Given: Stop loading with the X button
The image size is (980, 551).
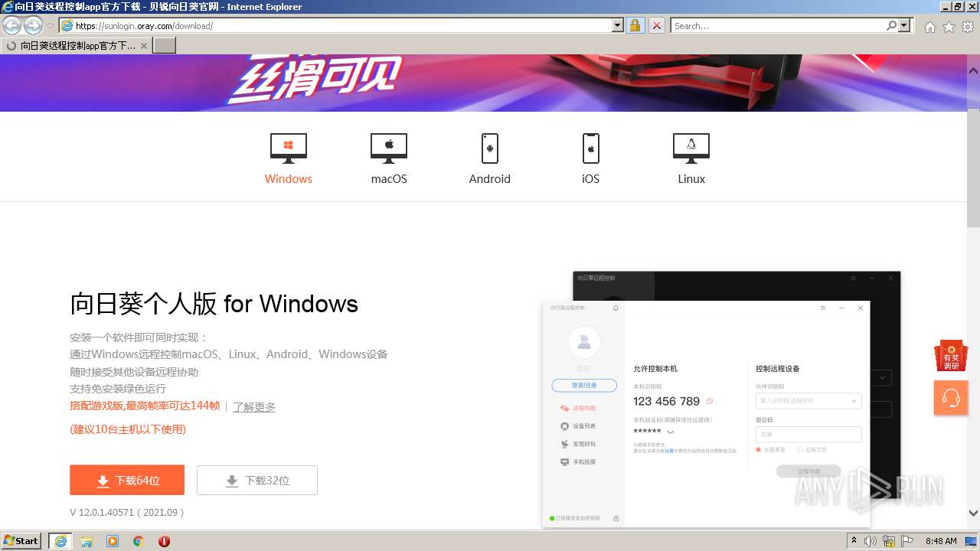Looking at the screenshot, I should click(656, 25).
